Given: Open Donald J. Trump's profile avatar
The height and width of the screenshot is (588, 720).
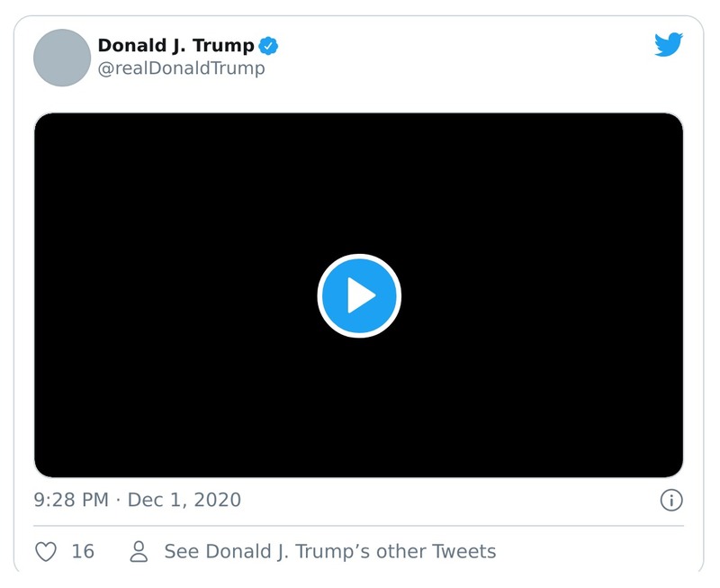Looking at the screenshot, I should (61, 56).
